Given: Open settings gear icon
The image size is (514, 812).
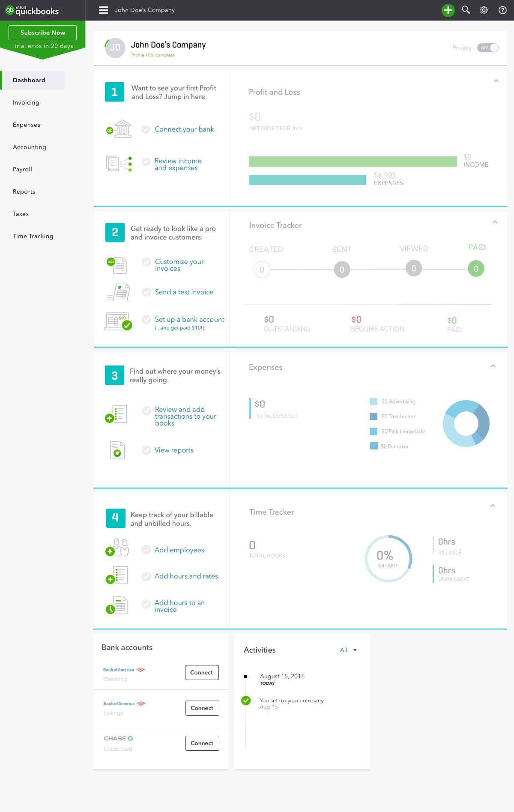Looking at the screenshot, I should [484, 10].
